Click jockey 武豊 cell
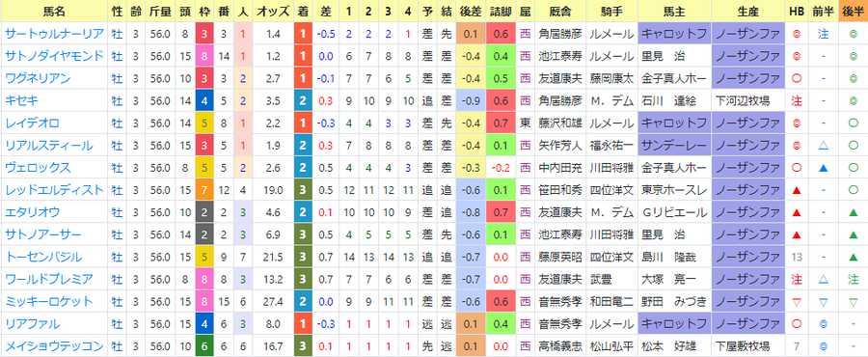The image size is (868, 357). pos(611,280)
